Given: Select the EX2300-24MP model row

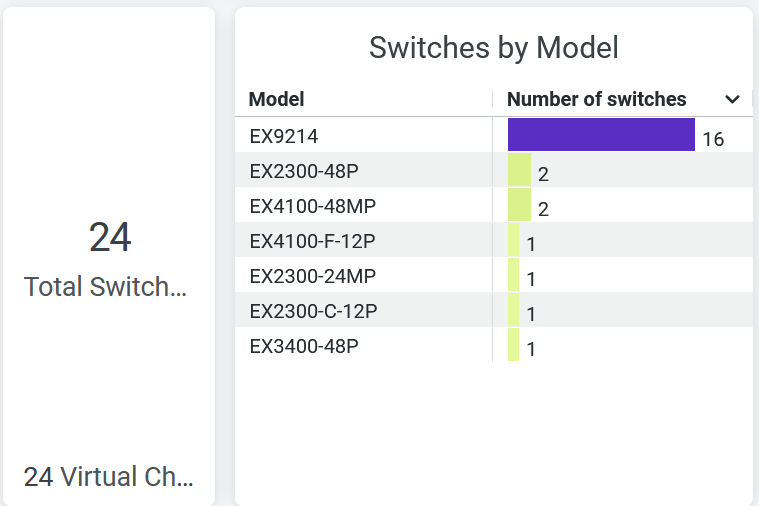Looking at the screenshot, I should point(312,276).
